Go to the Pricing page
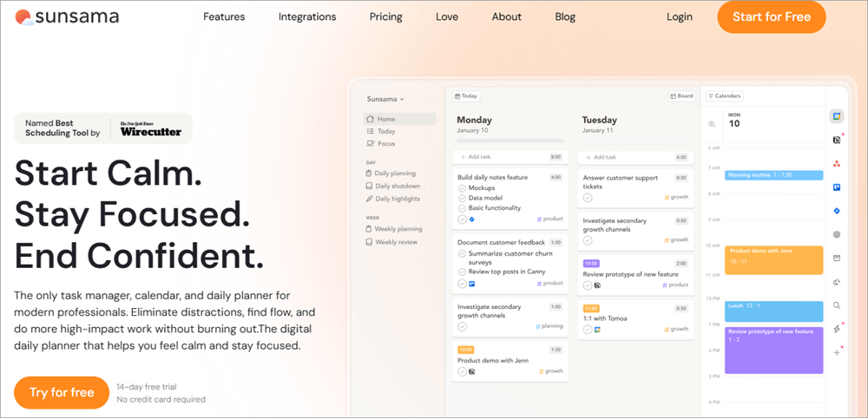The width and height of the screenshot is (868, 419). coord(386,16)
